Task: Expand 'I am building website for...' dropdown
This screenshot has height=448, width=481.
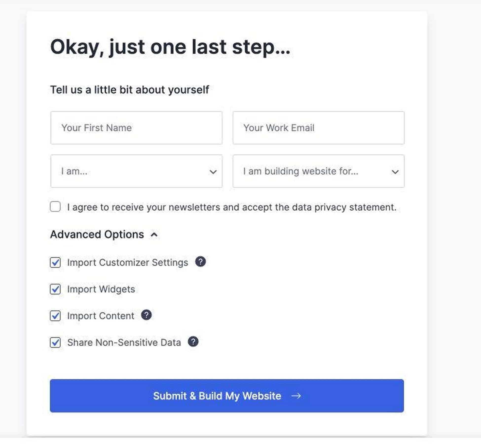Action: coord(318,171)
